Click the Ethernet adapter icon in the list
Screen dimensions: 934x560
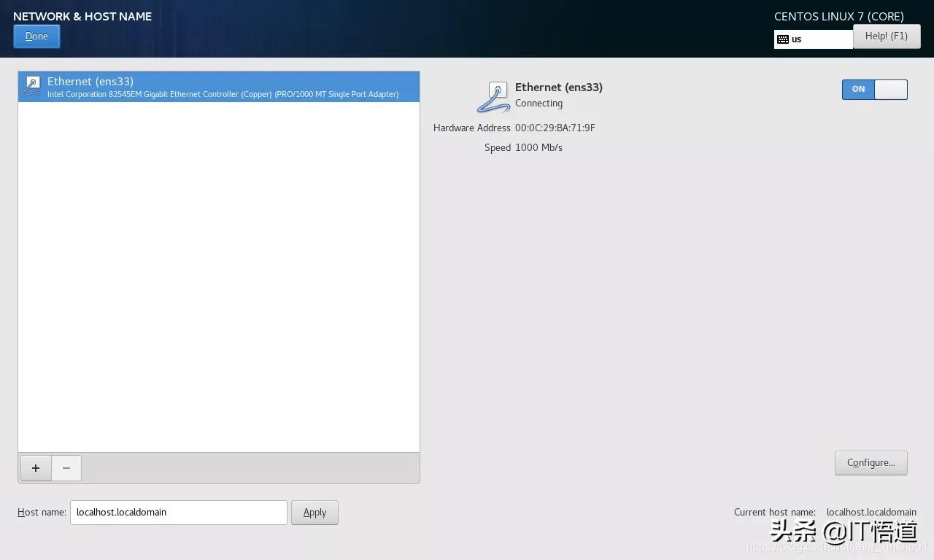[31, 85]
